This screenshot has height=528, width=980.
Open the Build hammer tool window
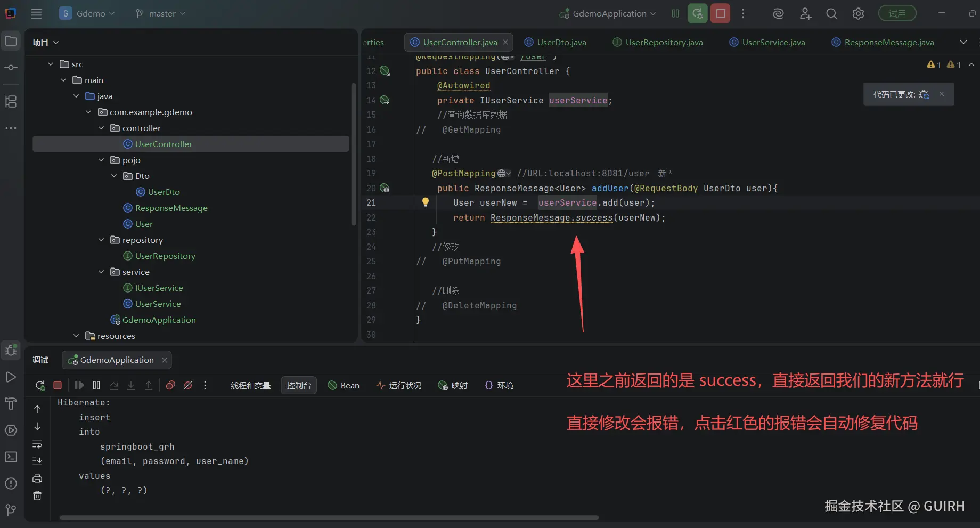pyautogui.click(x=11, y=403)
